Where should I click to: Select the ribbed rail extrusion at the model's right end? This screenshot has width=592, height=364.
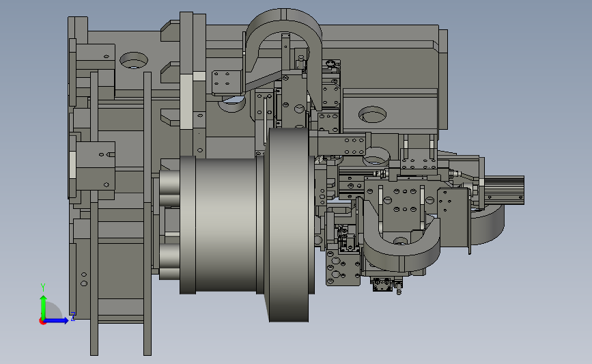point(504,190)
